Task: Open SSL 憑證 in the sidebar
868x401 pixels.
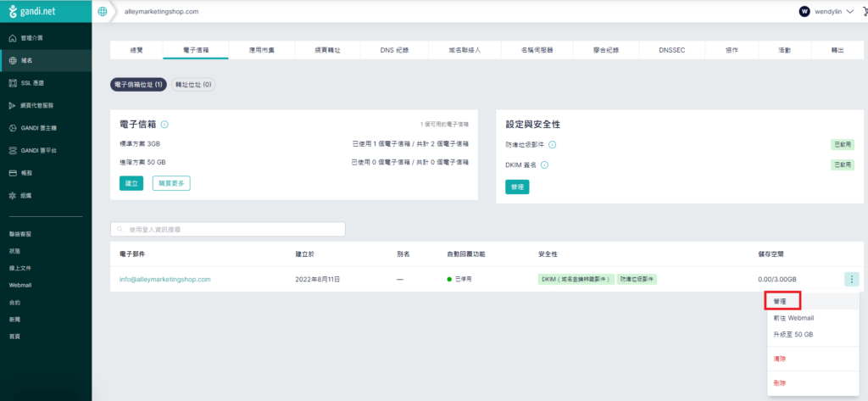Action: pos(32,83)
